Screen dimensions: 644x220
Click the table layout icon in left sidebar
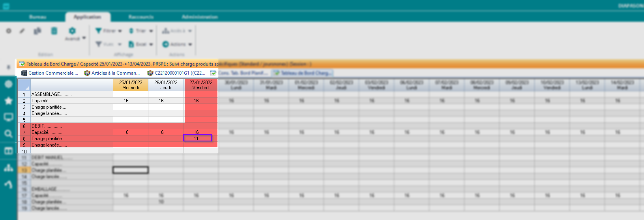(8, 151)
